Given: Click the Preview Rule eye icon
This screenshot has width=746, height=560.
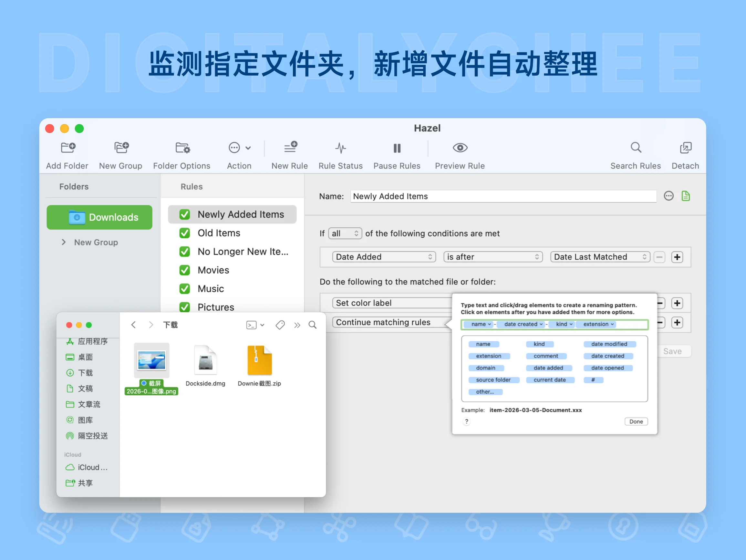Looking at the screenshot, I should pos(460,148).
